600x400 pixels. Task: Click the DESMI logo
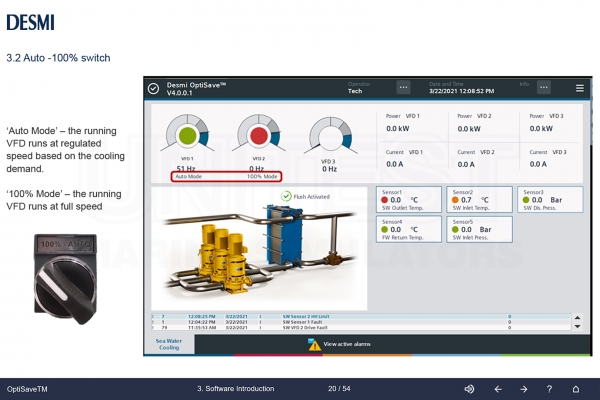[31, 23]
